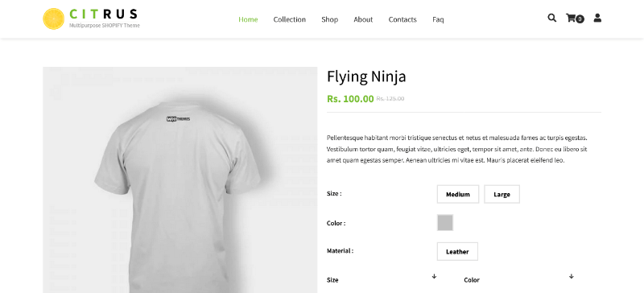Open the search magnifier icon
The height and width of the screenshot is (293, 644).
tap(551, 18)
